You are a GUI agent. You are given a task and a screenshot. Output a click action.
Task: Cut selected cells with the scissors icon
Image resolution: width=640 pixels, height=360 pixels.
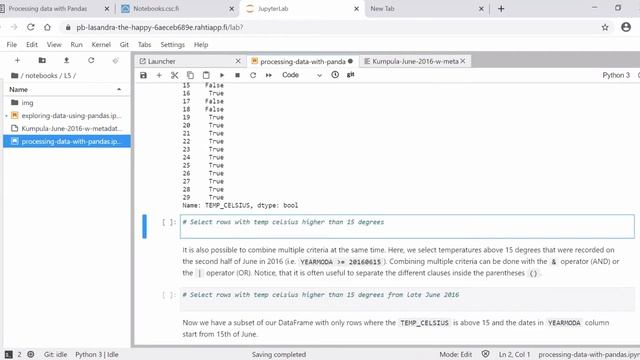click(175, 75)
